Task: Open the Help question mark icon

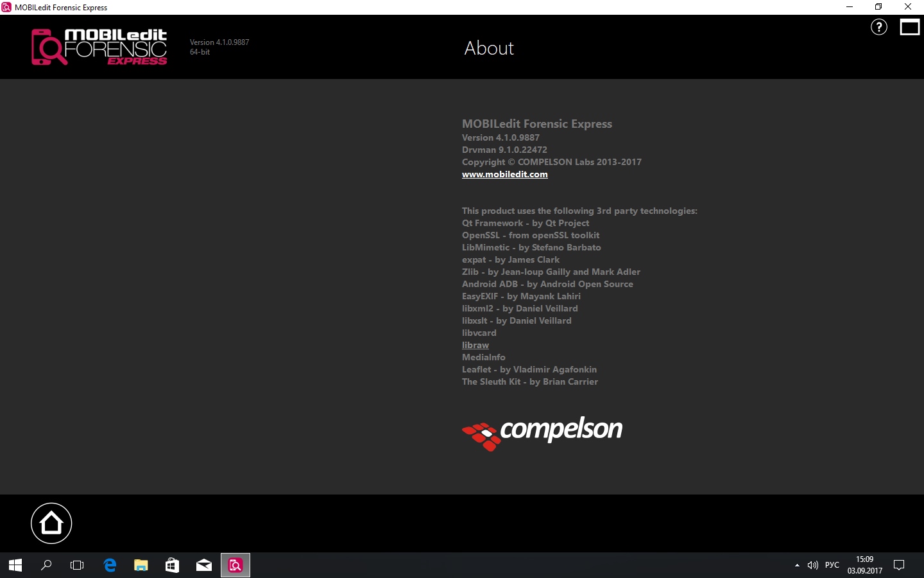Action: click(x=879, y=27)
